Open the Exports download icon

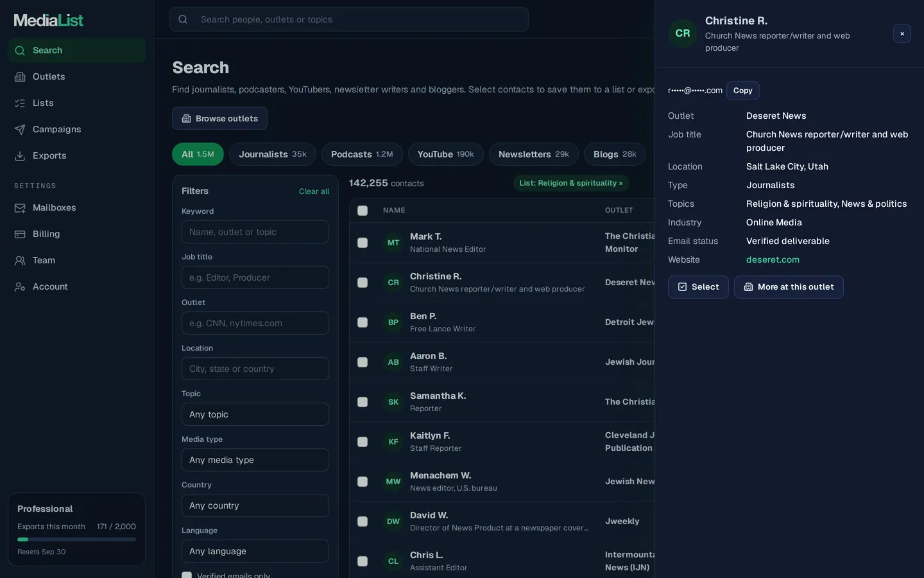coord(20,155)
